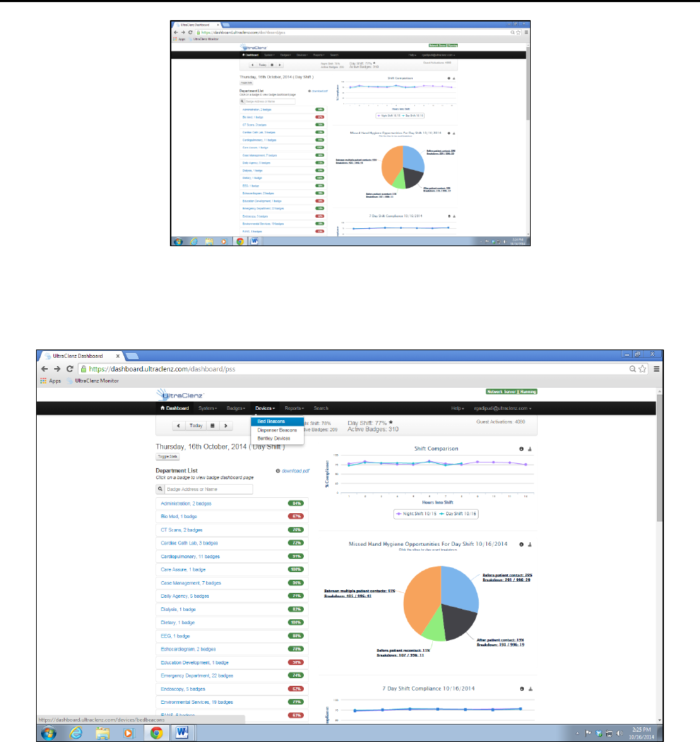Open the Dialysis, 1 badge department, lower screenshot
The image size is (700, 742).
(x=232, y=610)
